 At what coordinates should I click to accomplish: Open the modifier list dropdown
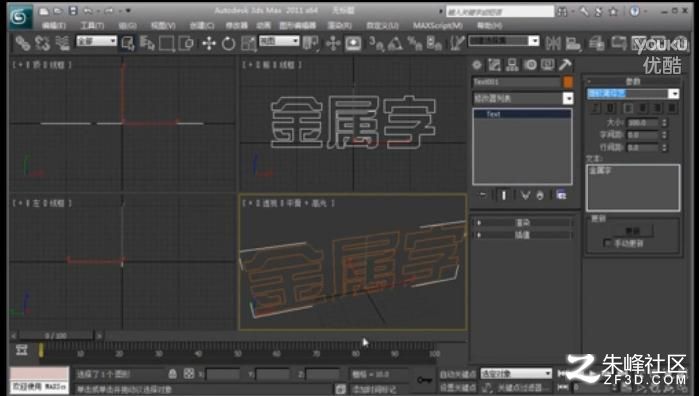tap(523, 98)
